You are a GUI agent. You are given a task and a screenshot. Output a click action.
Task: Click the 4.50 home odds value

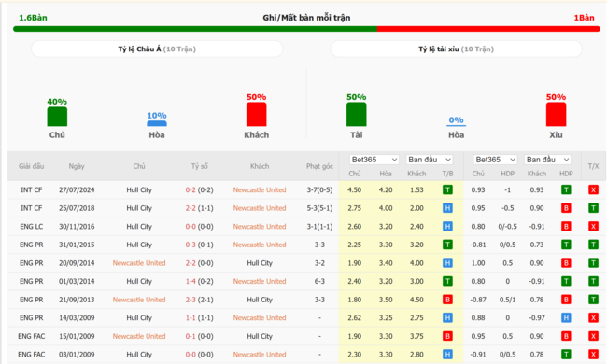coord(354,189)
